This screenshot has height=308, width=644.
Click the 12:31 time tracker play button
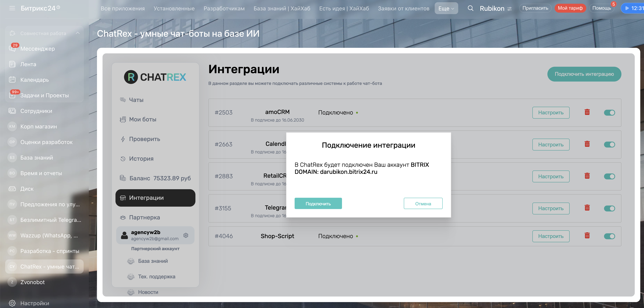point(627,8)
